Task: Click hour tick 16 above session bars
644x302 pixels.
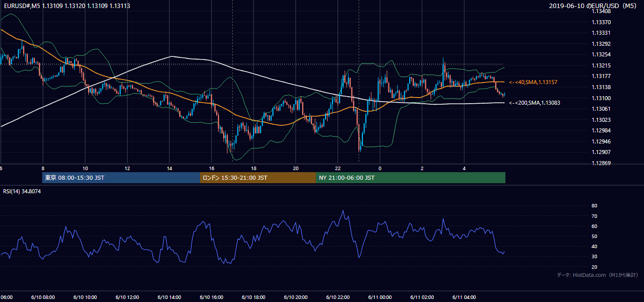Action: (212, 168)
